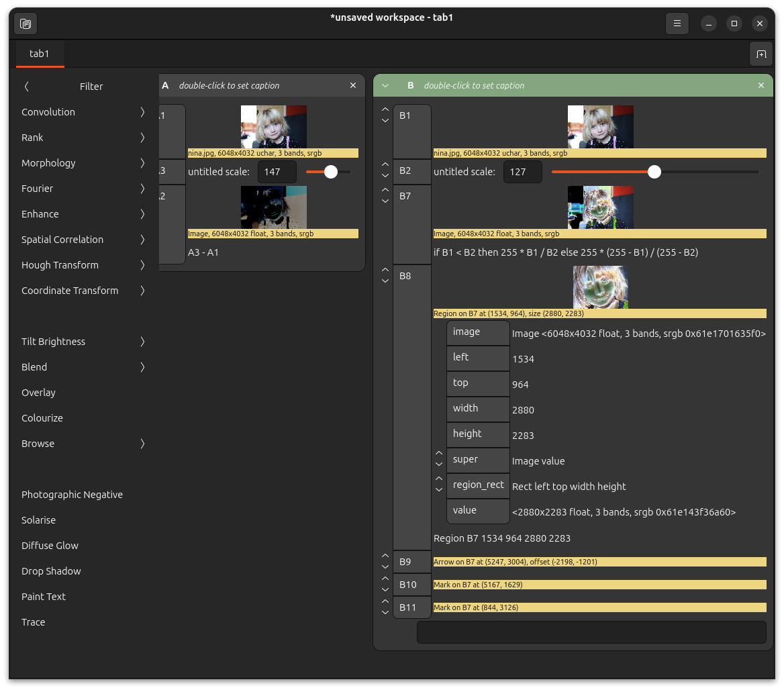Open the nina.jpg thumbnail in column A

[273, 126]
